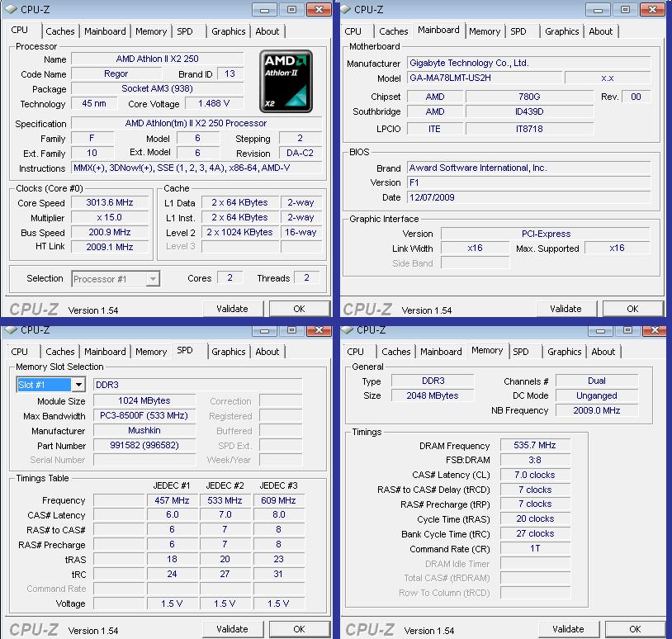
Task: Click the Southbridge value ID439D
Action: tap(529, 111)
